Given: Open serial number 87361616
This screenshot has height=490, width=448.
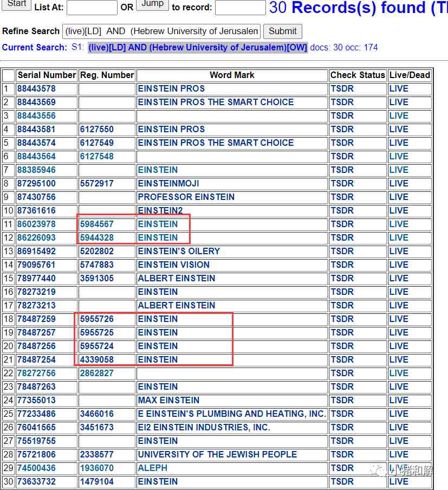Looking at the screenshot, I should tap(36, 211).
